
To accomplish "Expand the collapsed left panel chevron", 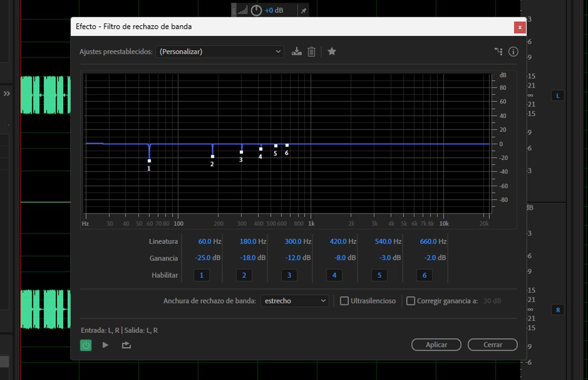I will click(x=7, y=94).
